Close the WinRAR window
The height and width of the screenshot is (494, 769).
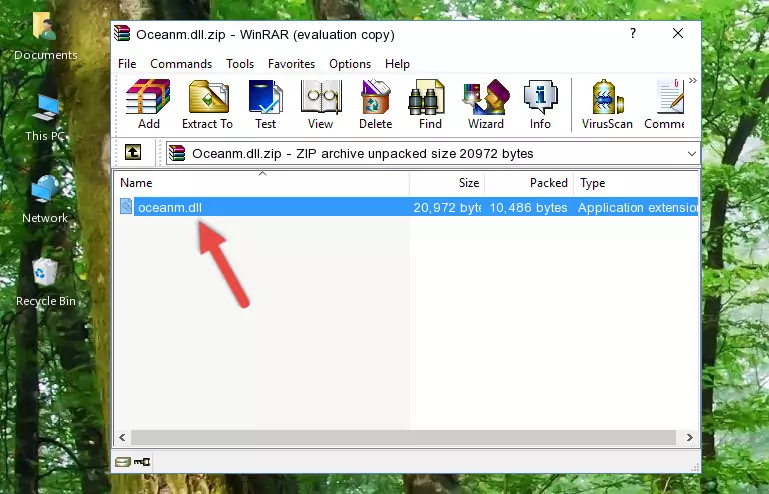coord(678,33)
